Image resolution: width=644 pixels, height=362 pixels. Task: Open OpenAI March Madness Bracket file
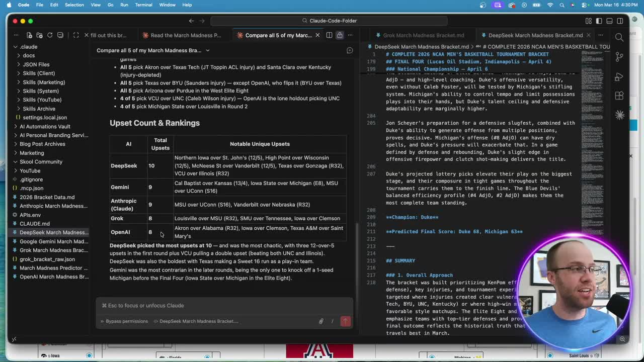pos(54,277)
